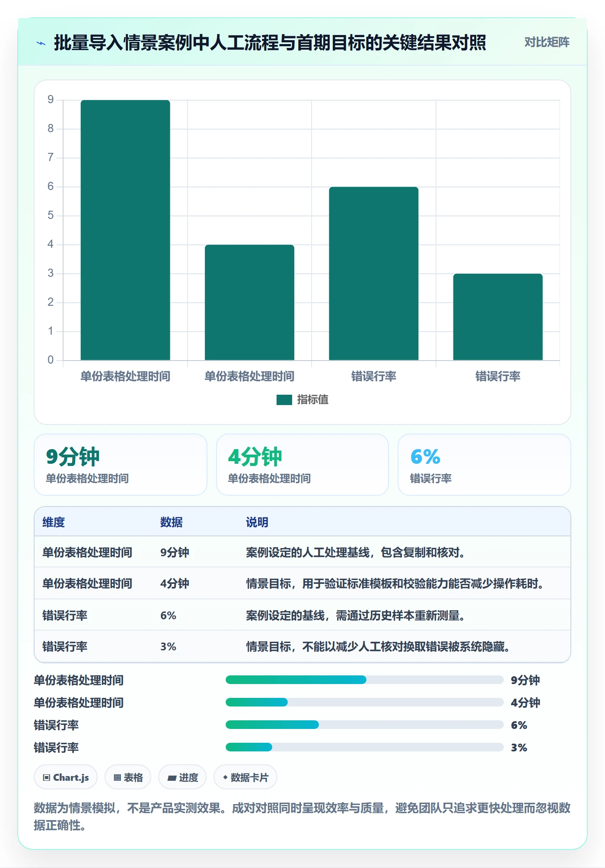
Task: Toggle the 指标值 legend color swatch
Action: tap(284, 400)
